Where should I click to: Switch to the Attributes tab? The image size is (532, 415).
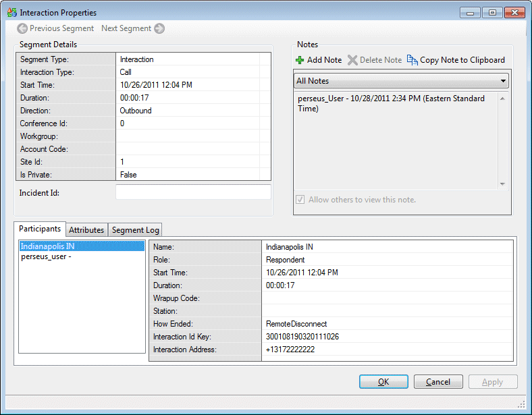pos(86,230)
